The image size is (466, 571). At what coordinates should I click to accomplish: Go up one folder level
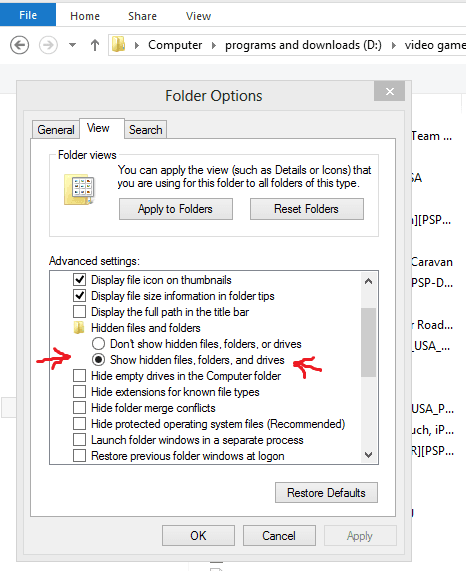tap(95, 45)
